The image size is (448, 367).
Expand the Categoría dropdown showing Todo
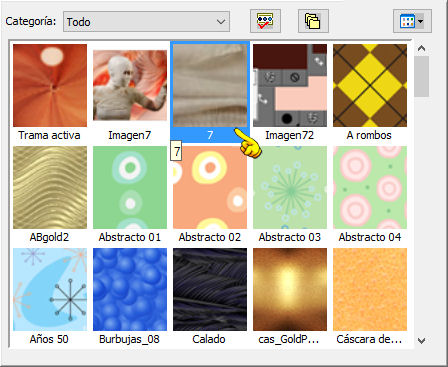pos(146,22)
